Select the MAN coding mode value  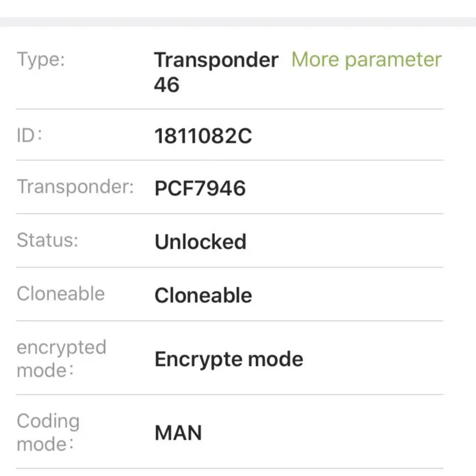click(178, 433)
